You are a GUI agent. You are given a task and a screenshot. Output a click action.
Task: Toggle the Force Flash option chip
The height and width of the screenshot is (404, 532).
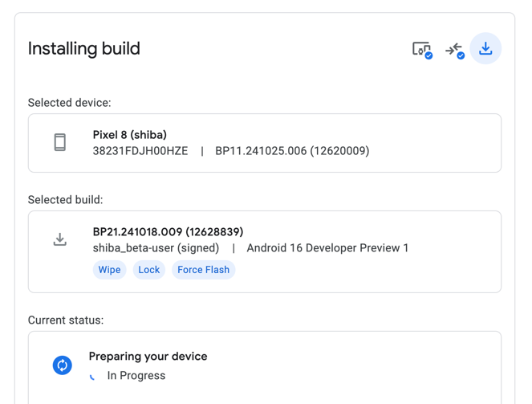point(203,270)
